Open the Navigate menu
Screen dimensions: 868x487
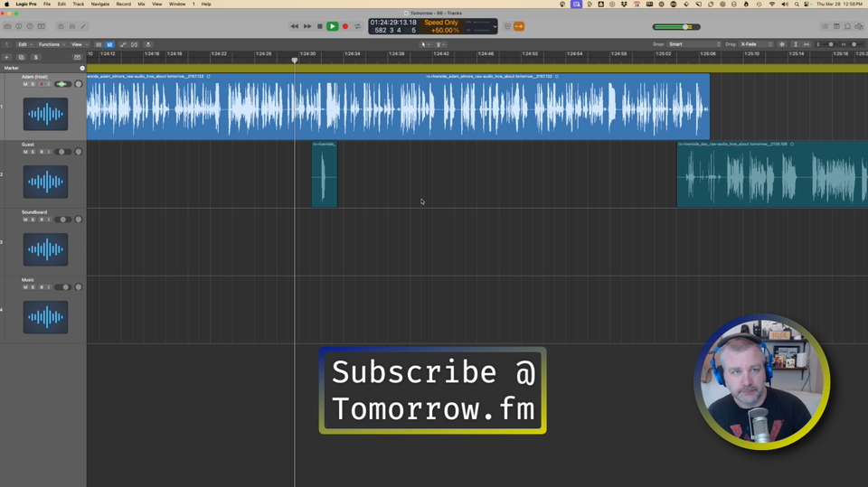click(100, 4)
